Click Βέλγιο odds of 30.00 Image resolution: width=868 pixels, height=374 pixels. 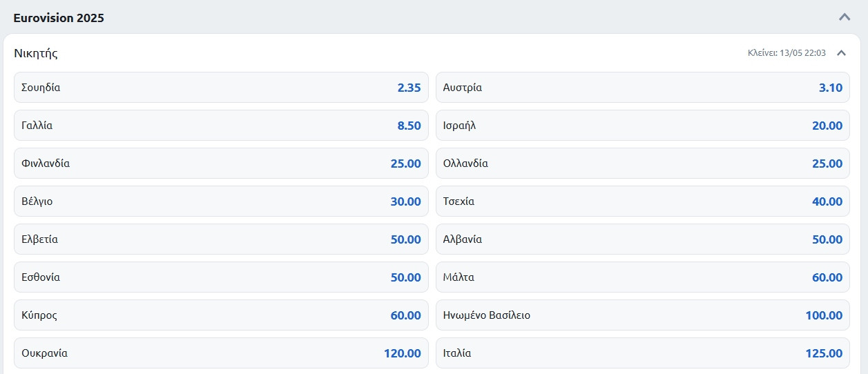point(221,201)
